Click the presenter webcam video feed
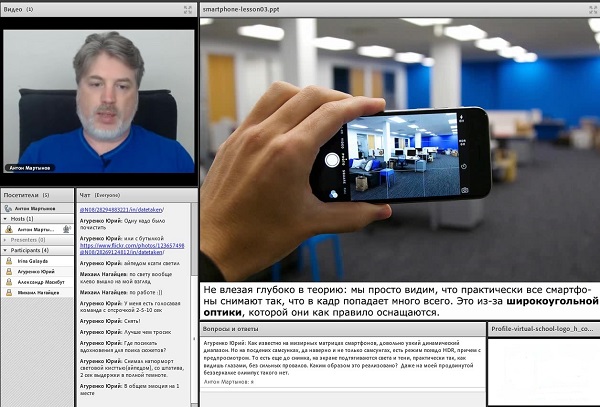This screenshot has height=407, width=600. coord(98,98)
